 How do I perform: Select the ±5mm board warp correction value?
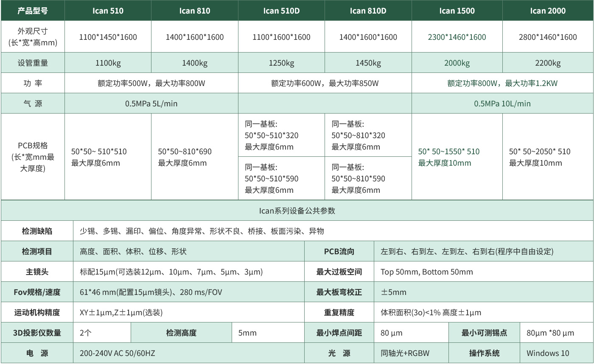(x=393, y=292)
